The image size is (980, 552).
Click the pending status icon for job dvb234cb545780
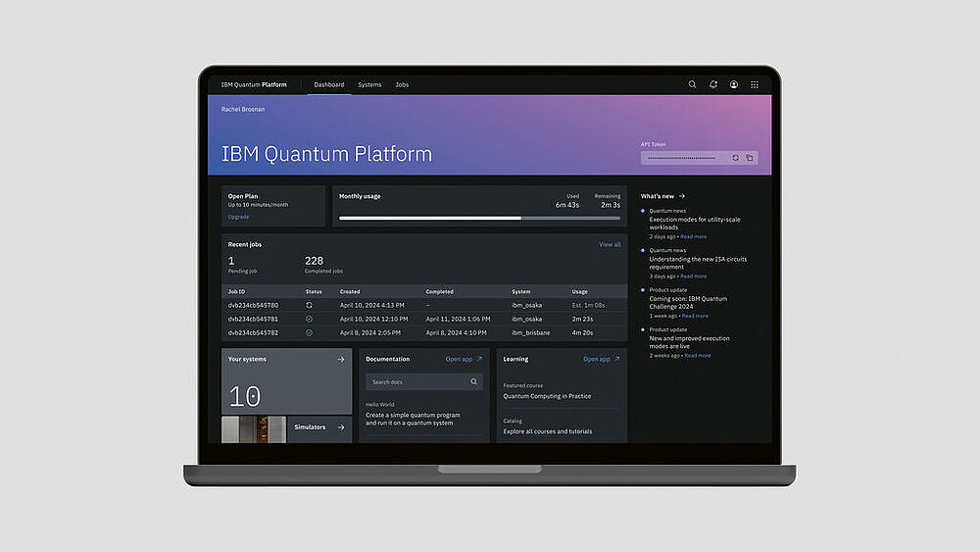click(310, 306)
